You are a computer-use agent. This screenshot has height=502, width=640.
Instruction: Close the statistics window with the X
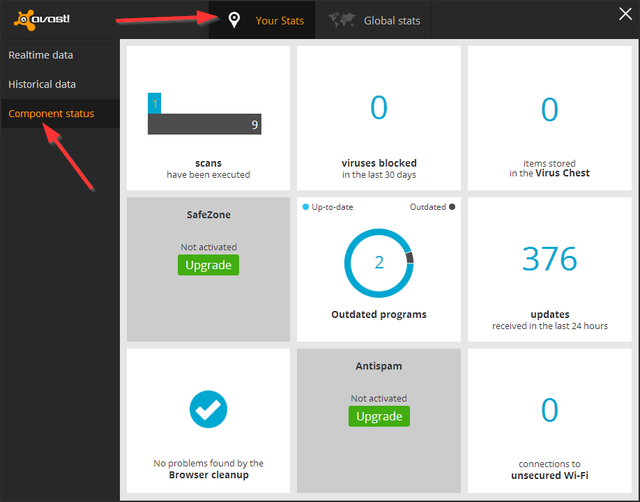pyautogui.click(x=625, y=14)
